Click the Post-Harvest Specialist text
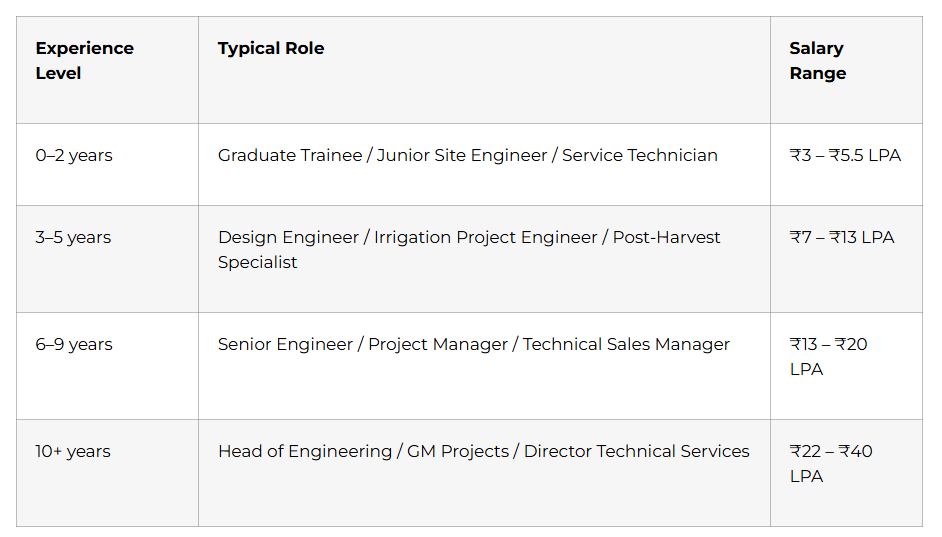 click(469, 250)
